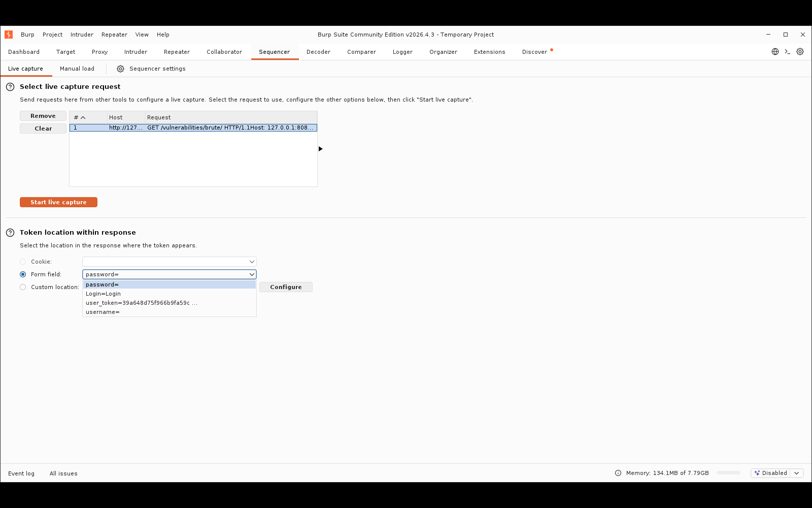Open the Intruder menu in menu bar
The height and width of the screenshot is (508, 812).
coord(82,35)
